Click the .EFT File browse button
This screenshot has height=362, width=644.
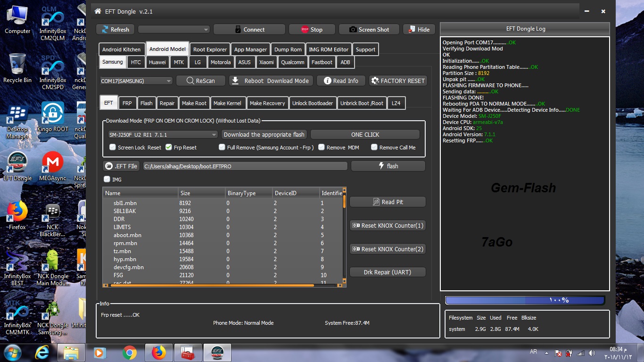tap(121, 166)
